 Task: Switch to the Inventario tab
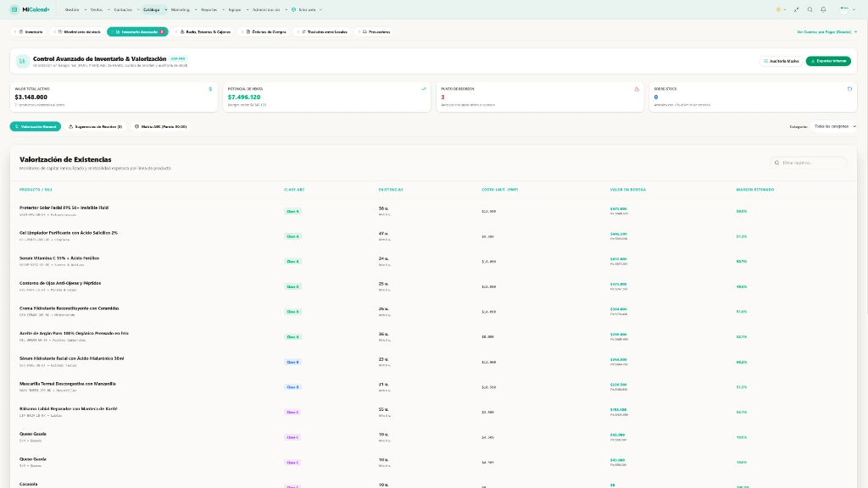[x=30, y=32]
